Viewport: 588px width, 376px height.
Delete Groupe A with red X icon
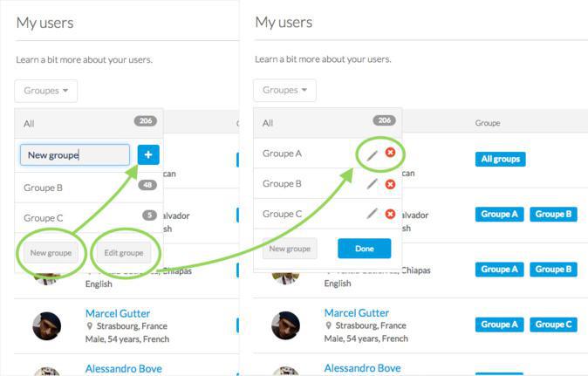click(x=390, y=154)
